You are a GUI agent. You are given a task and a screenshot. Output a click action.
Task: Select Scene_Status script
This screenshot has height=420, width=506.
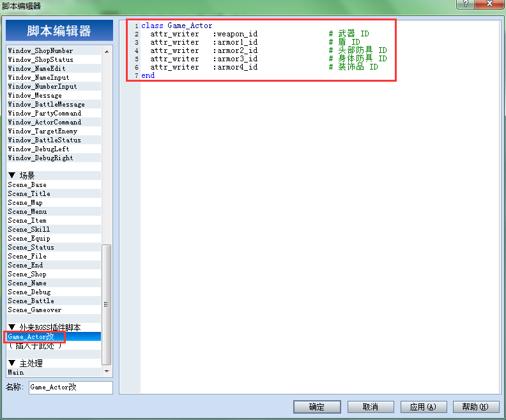(x=54, y=247)
